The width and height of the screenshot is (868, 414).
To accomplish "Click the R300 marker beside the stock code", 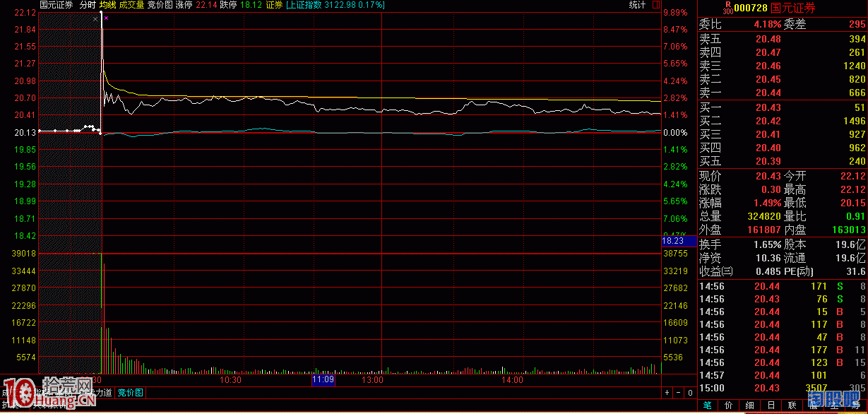I will point(727,8).
